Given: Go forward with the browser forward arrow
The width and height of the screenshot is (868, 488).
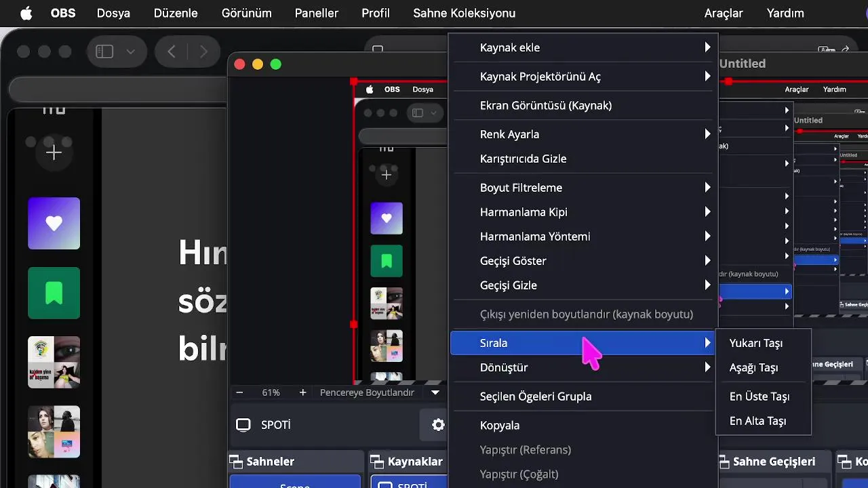Looking at the screenshot, I should pyautogui.click(x=203, y=52).
